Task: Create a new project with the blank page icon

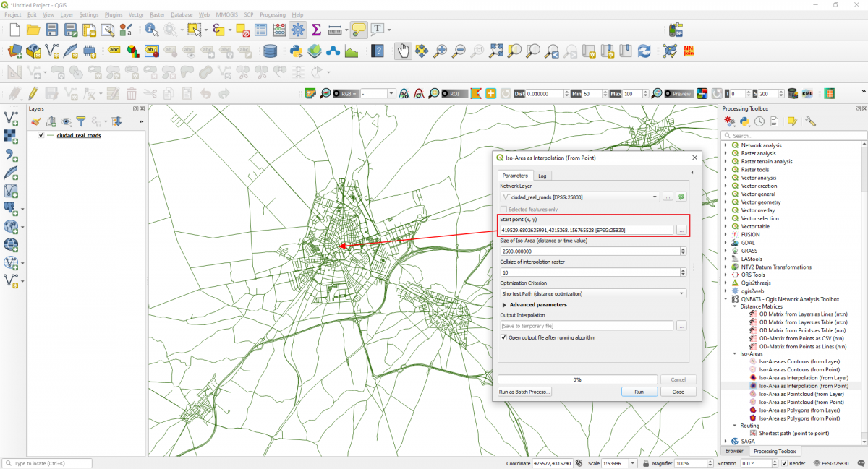Action: [x=14, y=30]
